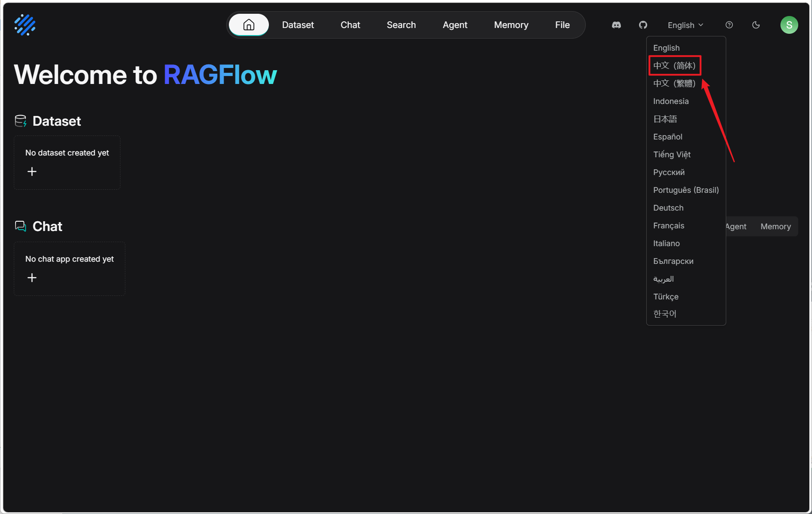Select Español language option

[x=686, y=137]
